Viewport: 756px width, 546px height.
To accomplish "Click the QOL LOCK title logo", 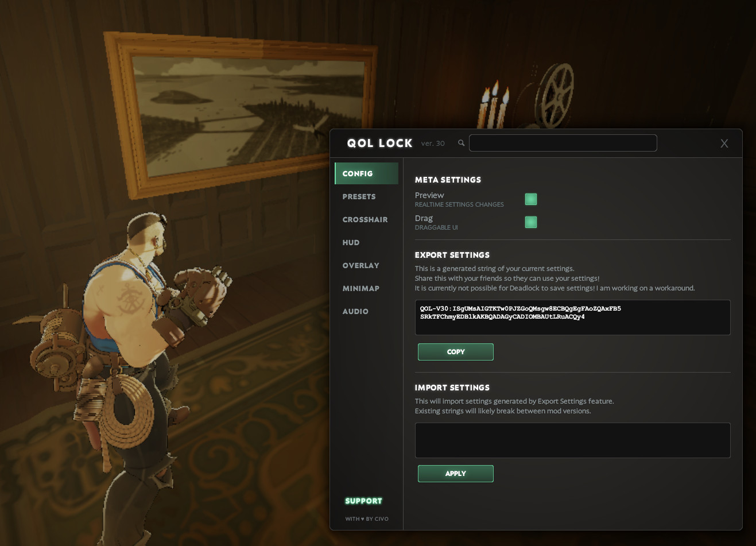I will pos(379,143).
